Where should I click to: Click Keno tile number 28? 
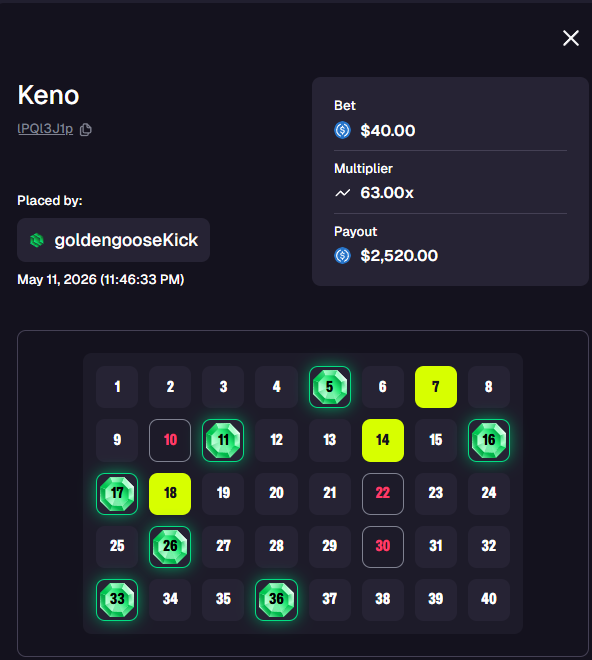(x=276, y=546)
